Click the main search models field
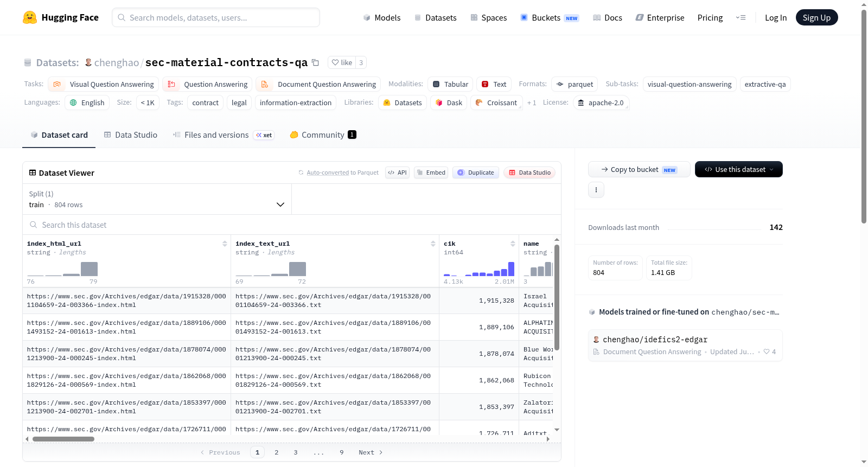 216,17
